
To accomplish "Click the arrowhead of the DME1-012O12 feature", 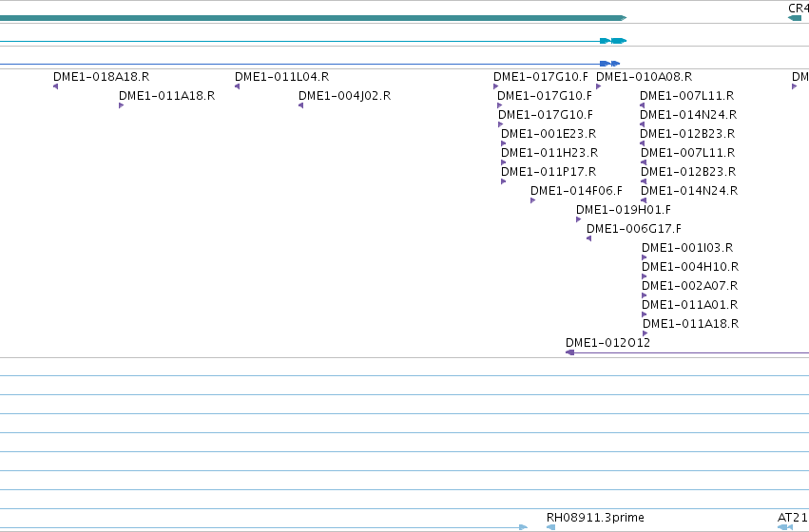I will (570, 352).
